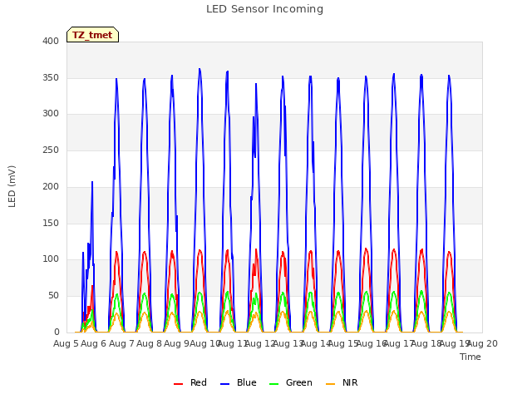Viewport: 532px width, 399px height.
Task: Click the Aug 9 x-axis label
Action: tap(176, 343)
